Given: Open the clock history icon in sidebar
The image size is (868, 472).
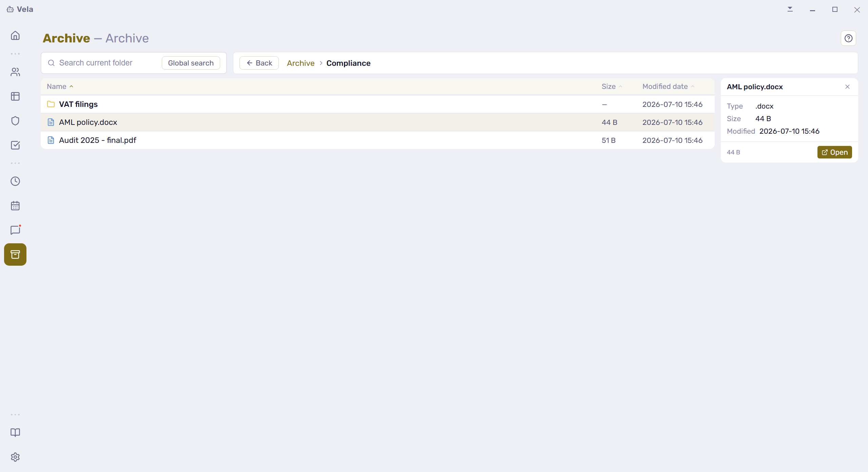Looking at the screenshot, I should click(x=15, y=181).
